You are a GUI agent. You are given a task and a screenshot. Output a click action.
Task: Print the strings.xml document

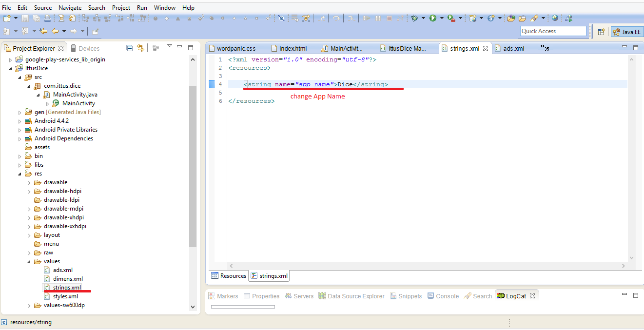46,18
